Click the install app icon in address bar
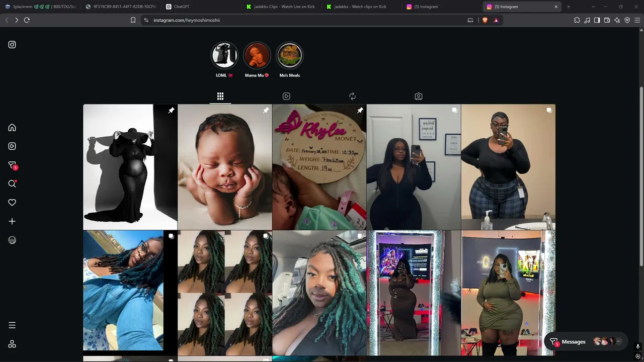The width and height of the screenshot is (644, 362). click(470, 20)
